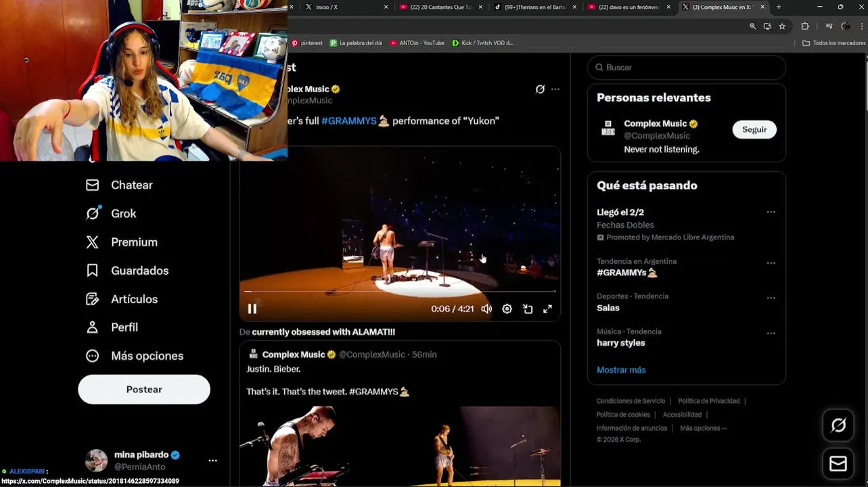Open Chrome three-dot menu

pos(861,26)
